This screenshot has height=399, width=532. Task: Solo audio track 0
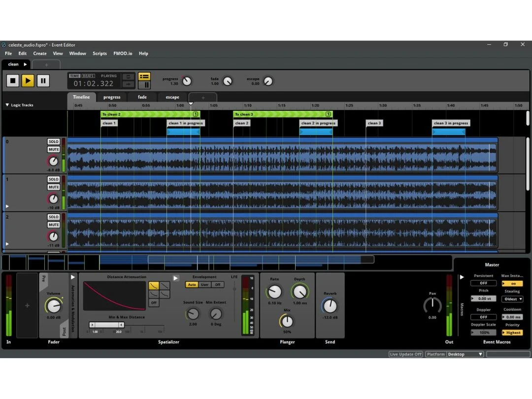[53, 142]
